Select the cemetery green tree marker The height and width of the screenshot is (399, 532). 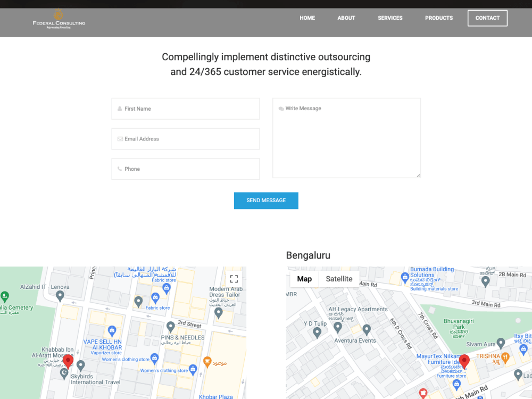[5, 296]
